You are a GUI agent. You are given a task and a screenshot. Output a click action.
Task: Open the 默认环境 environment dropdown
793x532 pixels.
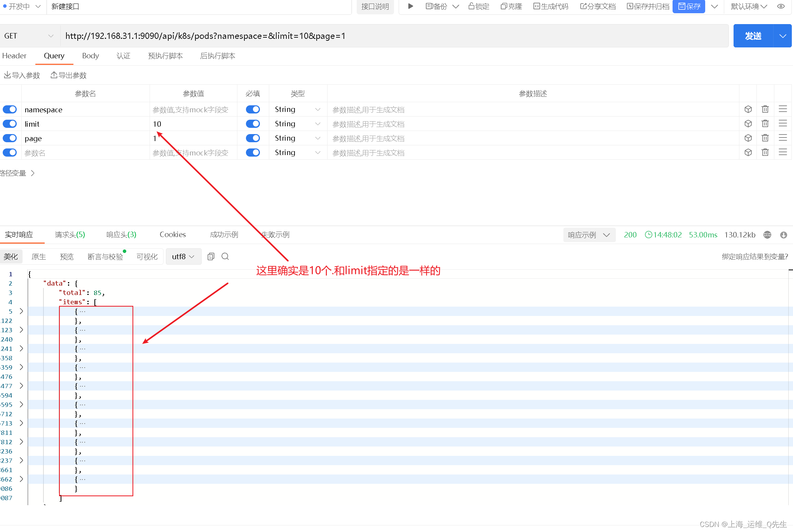click(749, 6)
